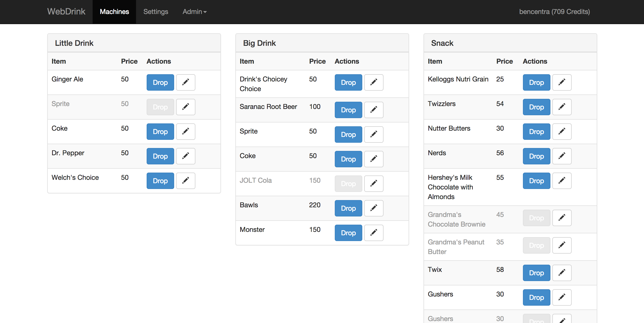
Task: Drop Kelloggs Nutri Grain snack
Action: point(536,82)
